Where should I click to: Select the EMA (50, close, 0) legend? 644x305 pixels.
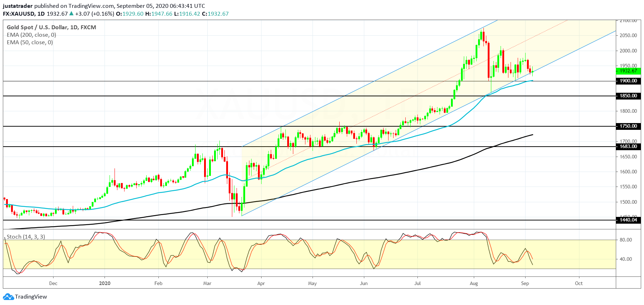pyautogui.click(x=30, y=42)
